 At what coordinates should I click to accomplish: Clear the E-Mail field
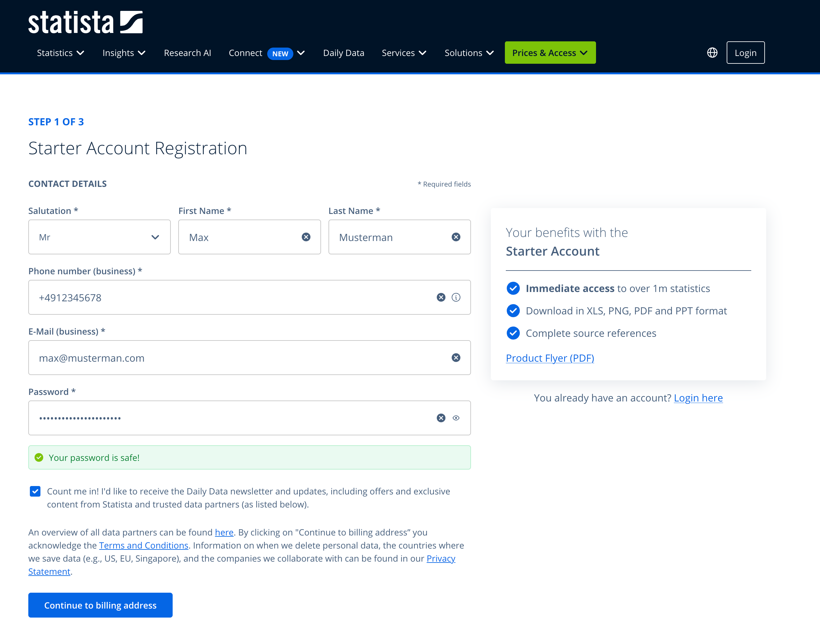pyautogui.click(x=456, y=357)
